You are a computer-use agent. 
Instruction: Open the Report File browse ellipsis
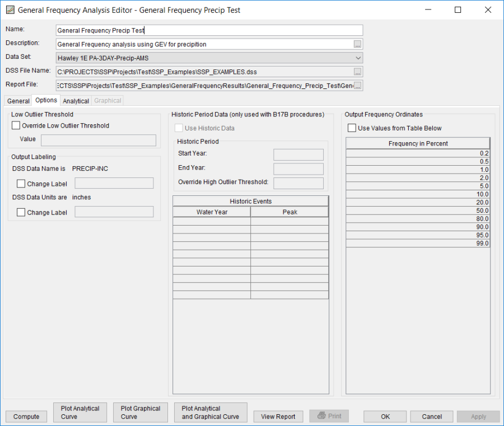pyautogui.click(x=357, y=85)
